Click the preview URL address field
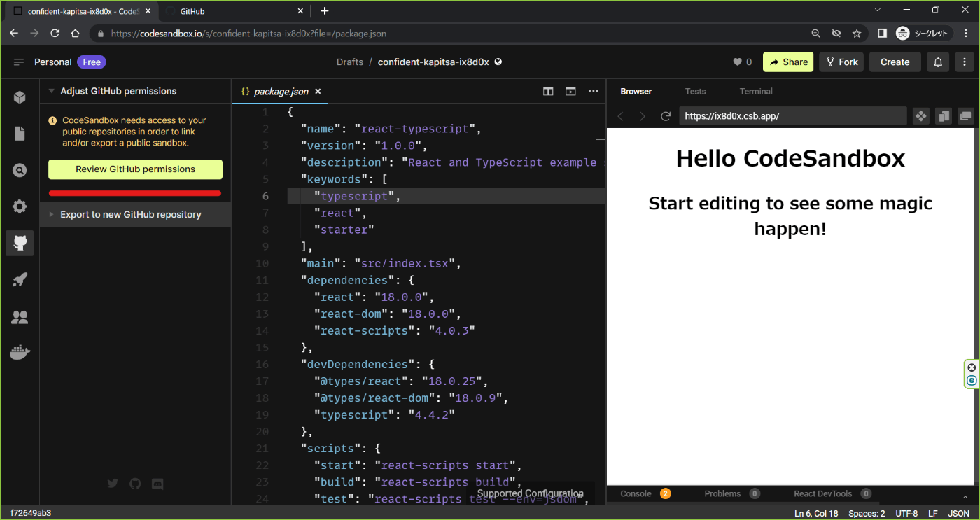Image resolution: width=980 pixels, height=520 pixels. point(792,116)
